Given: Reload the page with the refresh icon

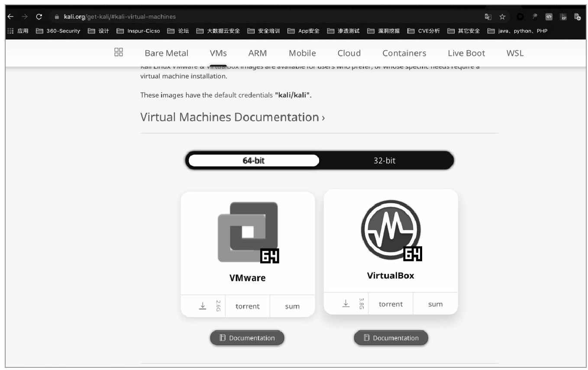Looking at the screenshot, I should pyautogui.click(x=39, y=16).
